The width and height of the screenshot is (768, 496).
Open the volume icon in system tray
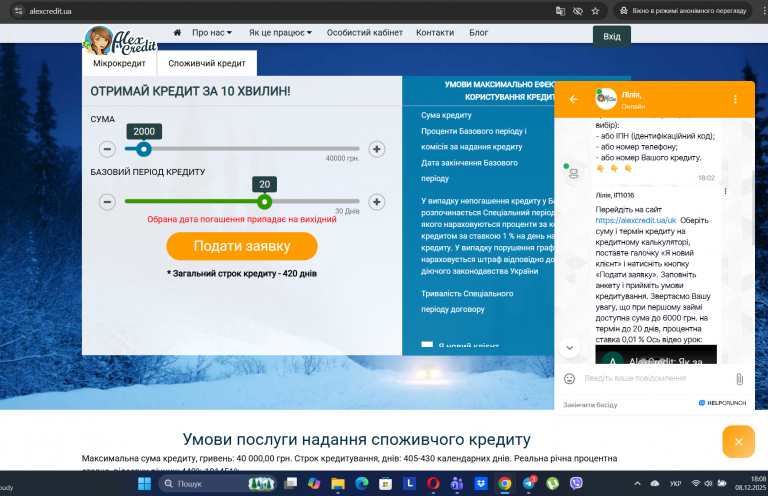(708, 484)
